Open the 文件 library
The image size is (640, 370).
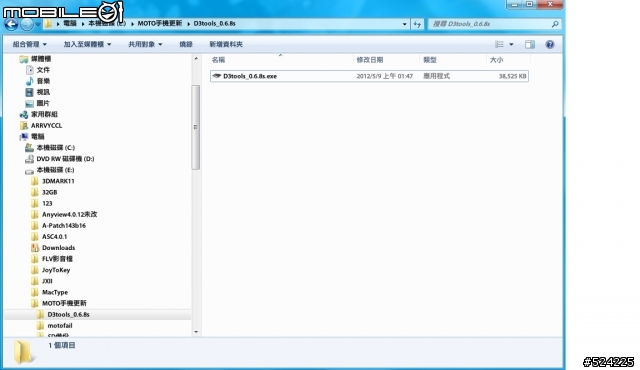pos(43,70)
